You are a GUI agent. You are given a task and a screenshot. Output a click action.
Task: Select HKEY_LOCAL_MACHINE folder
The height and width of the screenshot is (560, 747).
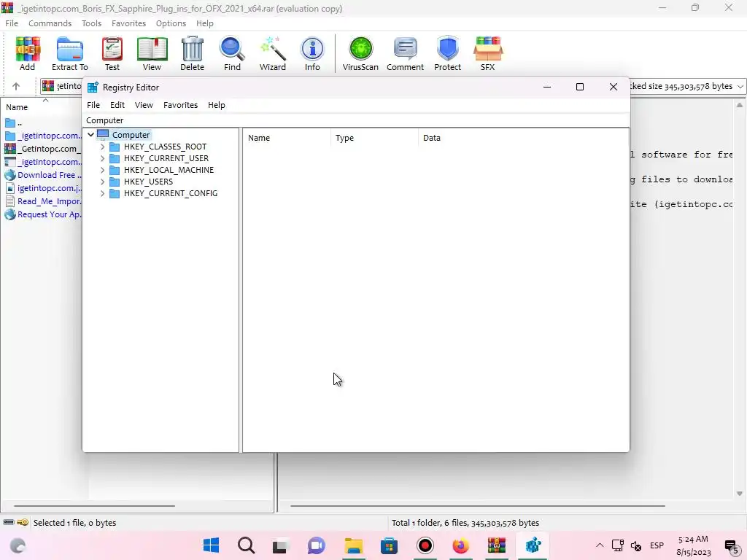pos(169,170)
